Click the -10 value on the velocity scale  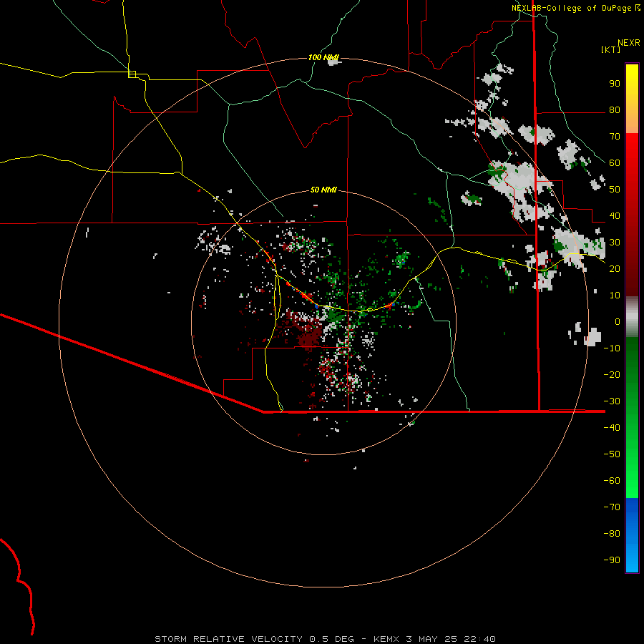tap(612, 348)
